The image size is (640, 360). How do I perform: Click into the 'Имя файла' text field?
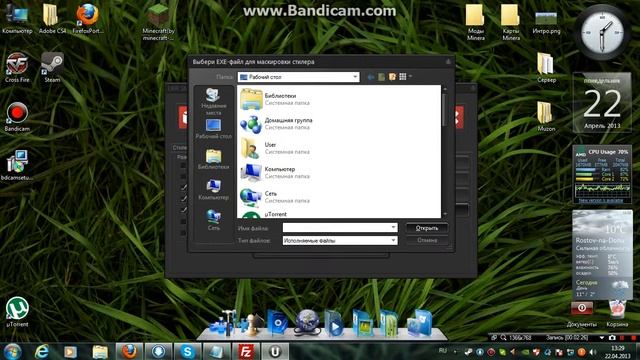[336, 228]
